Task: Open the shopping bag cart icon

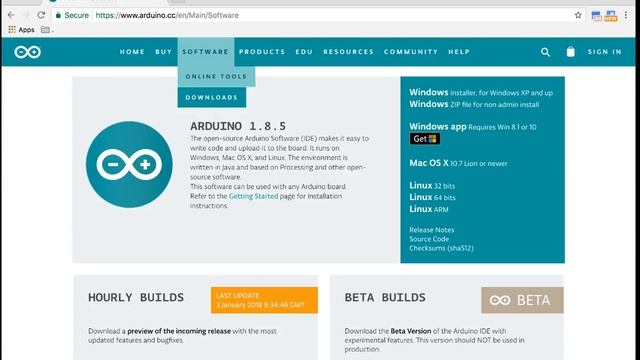Action: coord(571,51)
